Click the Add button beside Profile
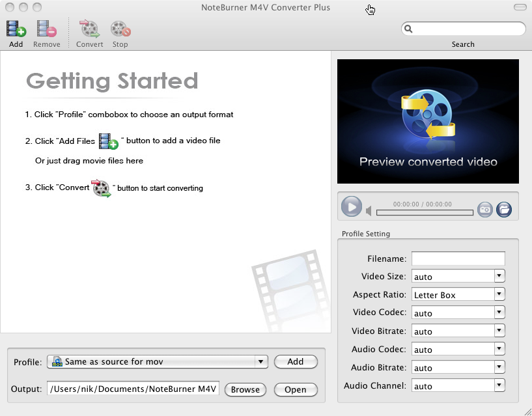Viewport: 532px width, 416px height. (x=296, y=362)
